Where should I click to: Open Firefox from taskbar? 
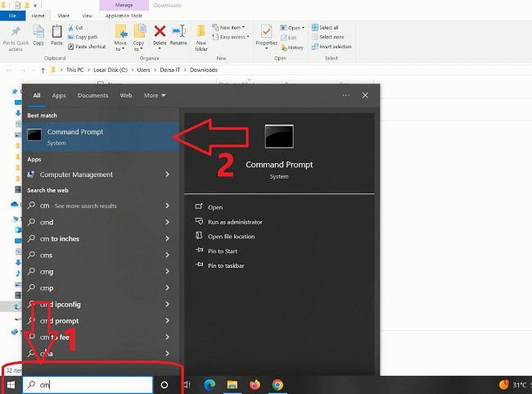pos(255,384)
